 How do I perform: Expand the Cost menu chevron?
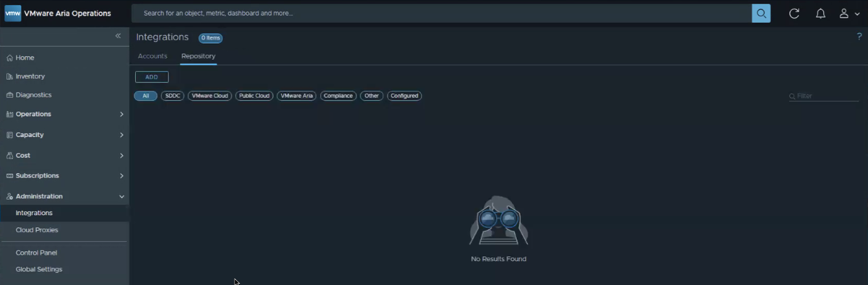tap(122, 156)
